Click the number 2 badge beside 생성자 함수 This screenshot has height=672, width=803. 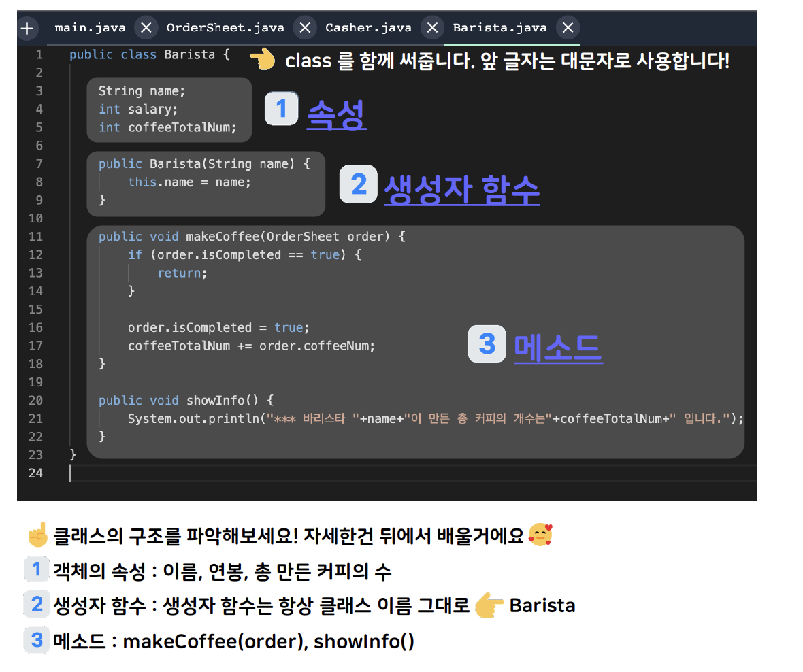pos(359,184)
